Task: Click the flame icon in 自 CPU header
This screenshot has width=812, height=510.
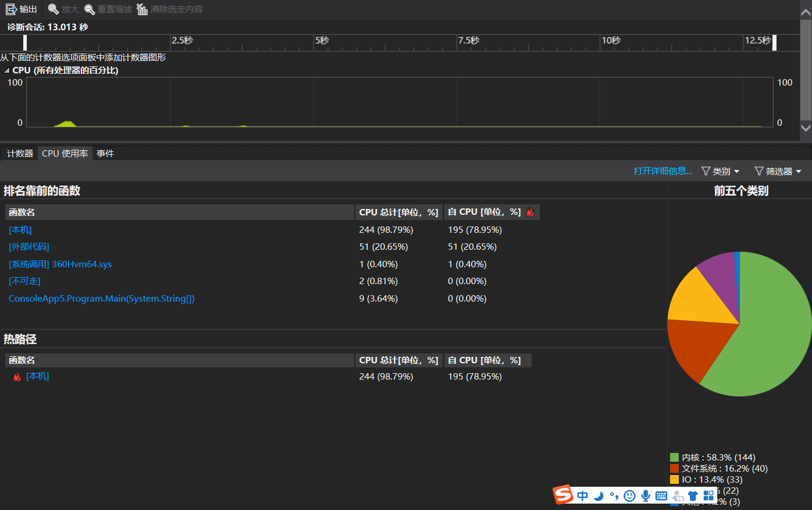Action: pyautogui.click(x=530, y=212)
